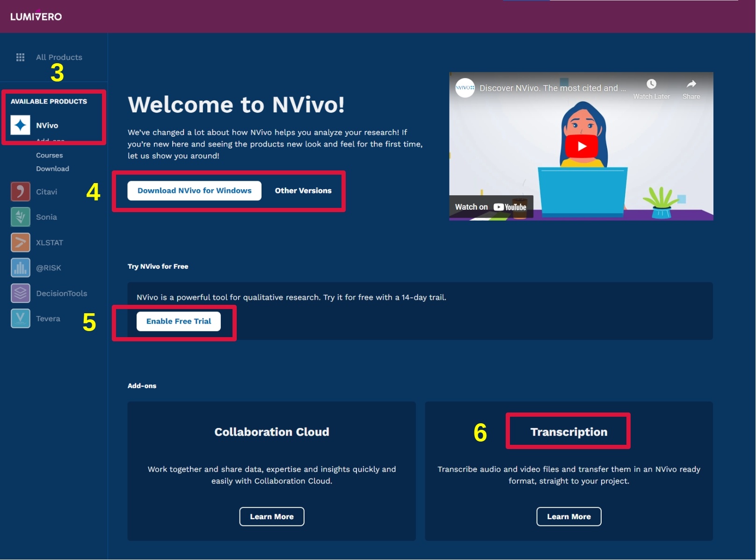Open Courses under NVivo
Image resolution: width=756 pixels, height=560 pixels.
click(49, 155)
